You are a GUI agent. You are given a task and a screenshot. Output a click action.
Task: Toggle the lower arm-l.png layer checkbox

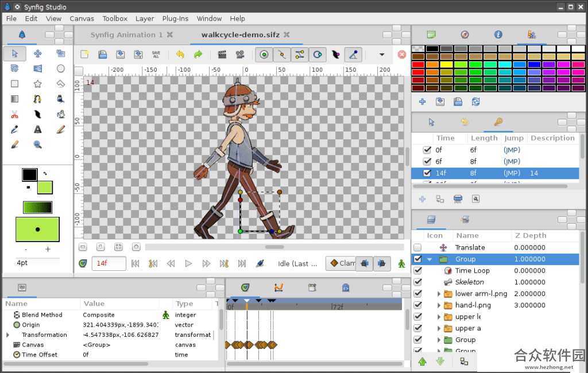click(417, 294)
